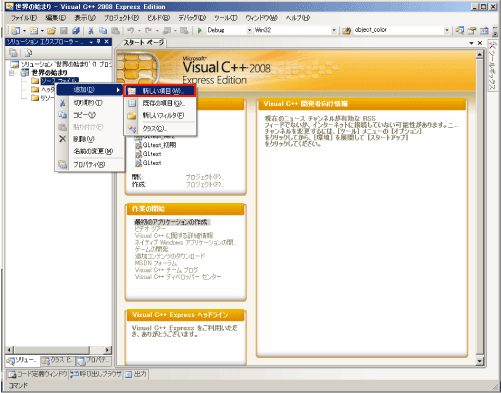Click the Cut scissors toolbar icon
Viewport: 501px width, 393px height.
pyautogui.click(x=91, y=30)
